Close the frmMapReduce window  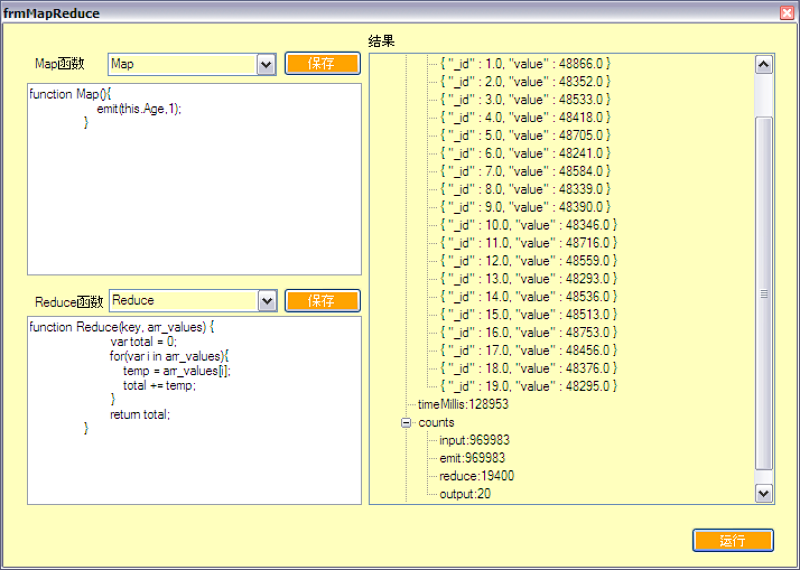click(x=787, y=13)
